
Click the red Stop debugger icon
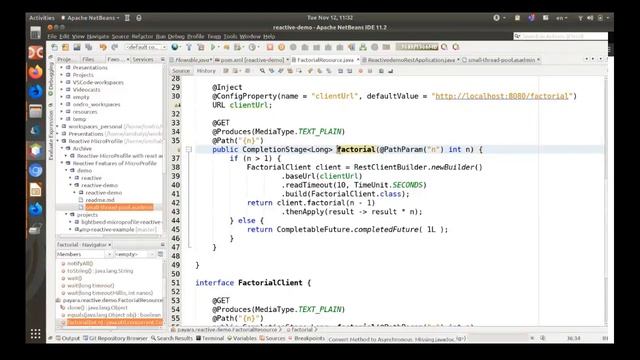click(270, 47)
